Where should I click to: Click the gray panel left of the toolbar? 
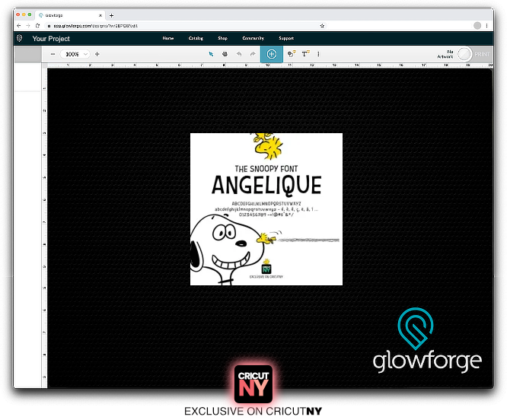pos(28,54)
